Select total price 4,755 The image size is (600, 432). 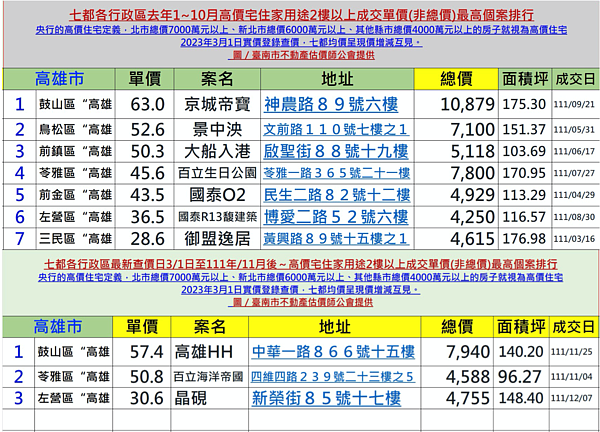[x=468, y=398]
